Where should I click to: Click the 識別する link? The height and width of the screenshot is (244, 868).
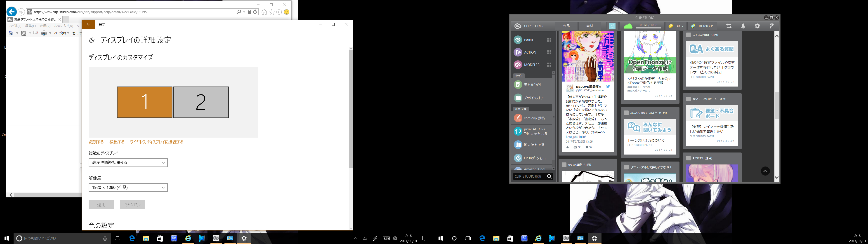tap(96, 142)
